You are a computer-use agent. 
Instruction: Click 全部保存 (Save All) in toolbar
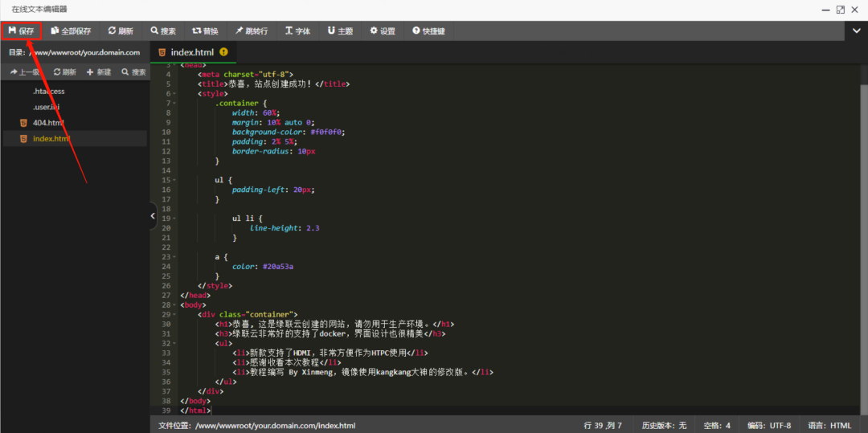tap(71, 31)
